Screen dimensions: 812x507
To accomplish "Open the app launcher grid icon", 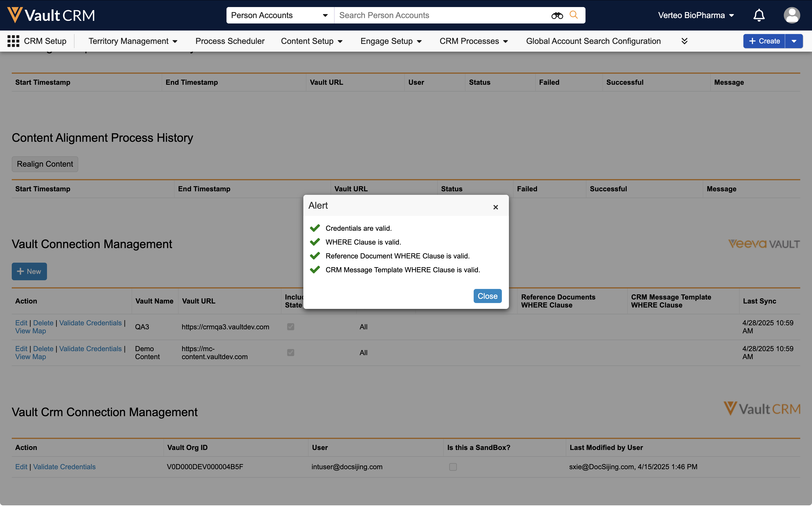I will (13, 41).
